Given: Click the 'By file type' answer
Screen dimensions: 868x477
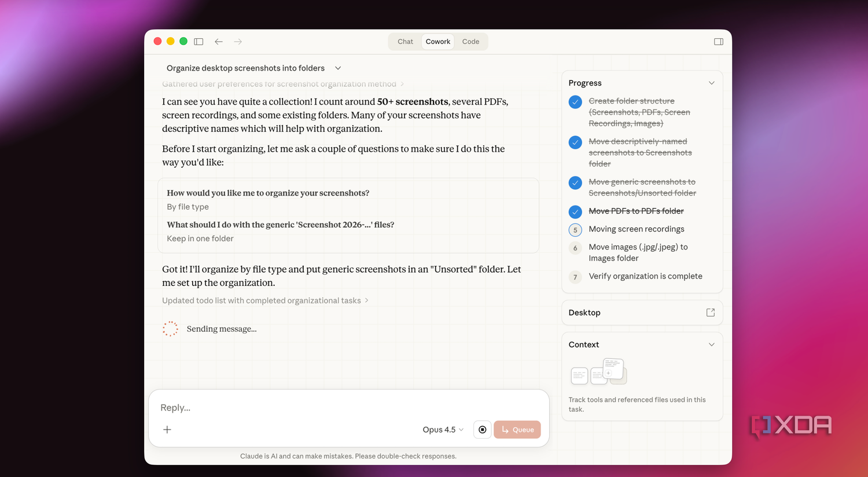Looking at the screenshot, I should tap(188, 207).
